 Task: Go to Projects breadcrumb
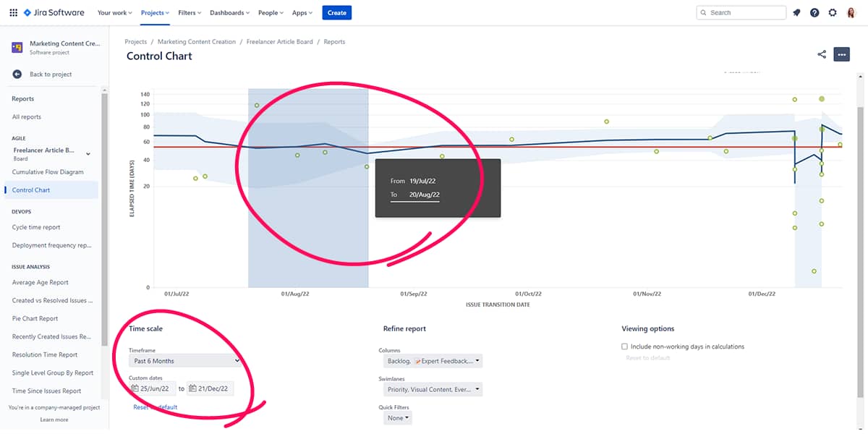coord(136,42)
